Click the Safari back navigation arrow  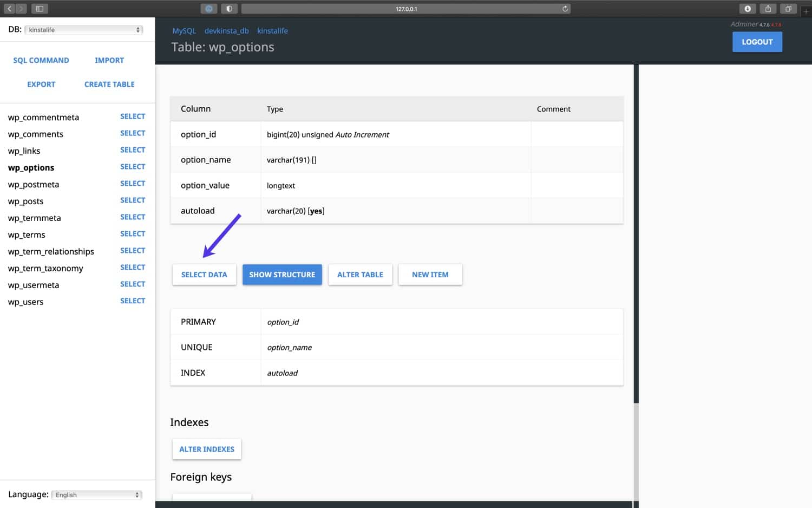click(x=9, y=9)
